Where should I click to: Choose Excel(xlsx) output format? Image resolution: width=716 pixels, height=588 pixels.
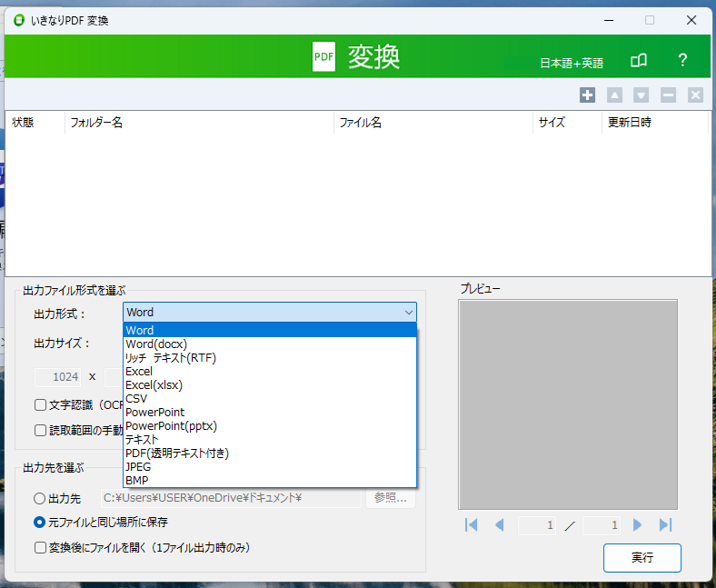(270, 385)
